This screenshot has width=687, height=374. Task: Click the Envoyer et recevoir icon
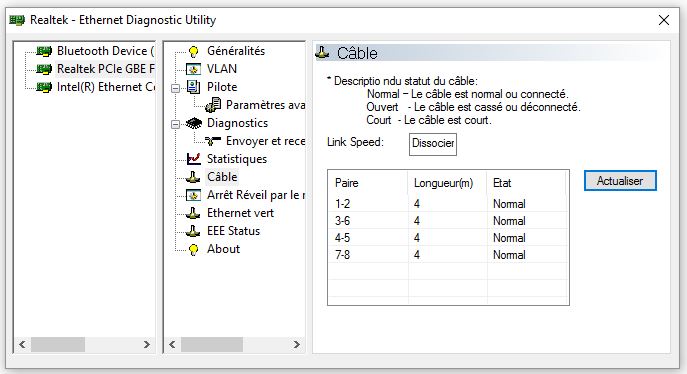(213, 141)
